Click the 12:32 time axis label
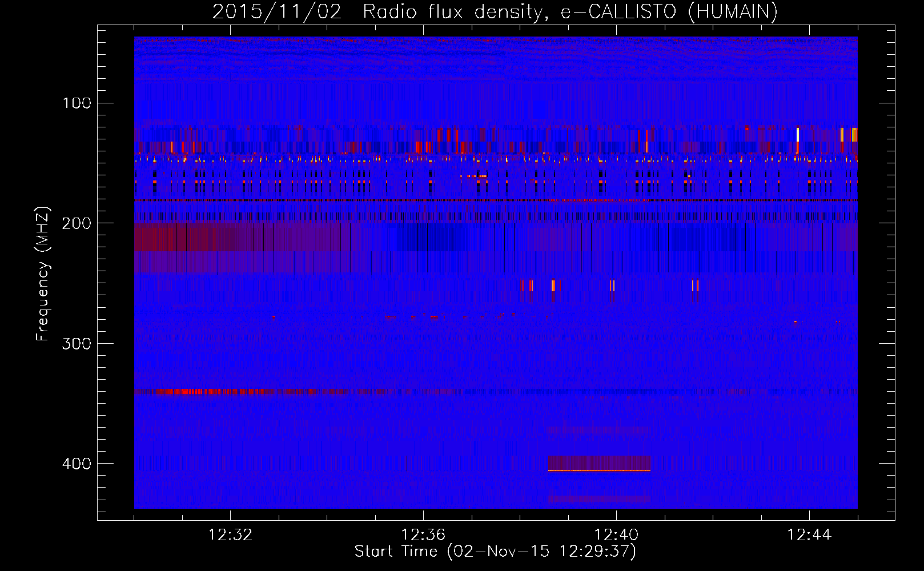This screenshot has width=924, height=571. (230, 535)
